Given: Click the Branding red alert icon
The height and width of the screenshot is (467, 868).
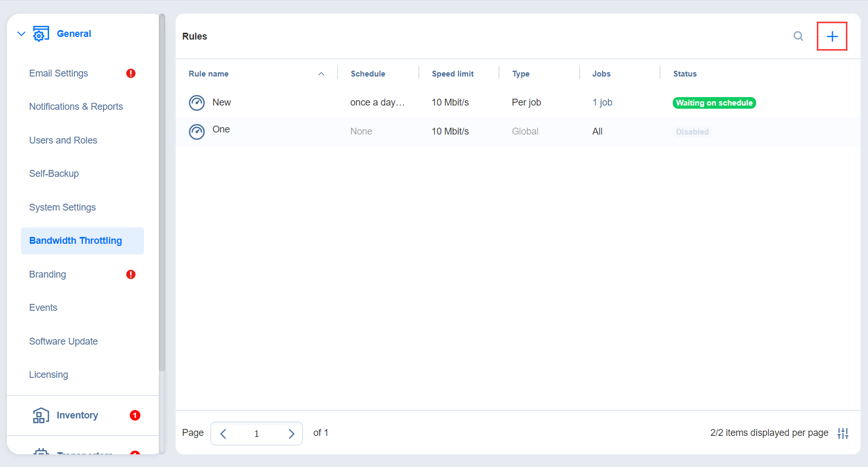Looking at the screenshot, I should coord(131,274).
